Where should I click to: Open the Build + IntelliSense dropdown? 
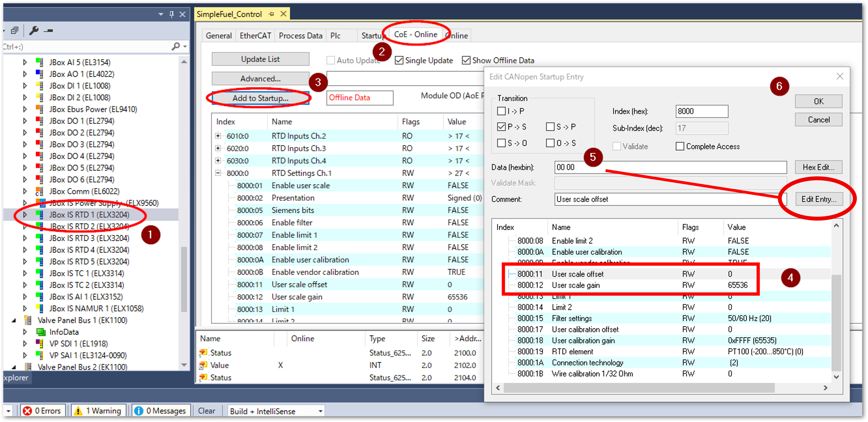click(x=320, y=411)
